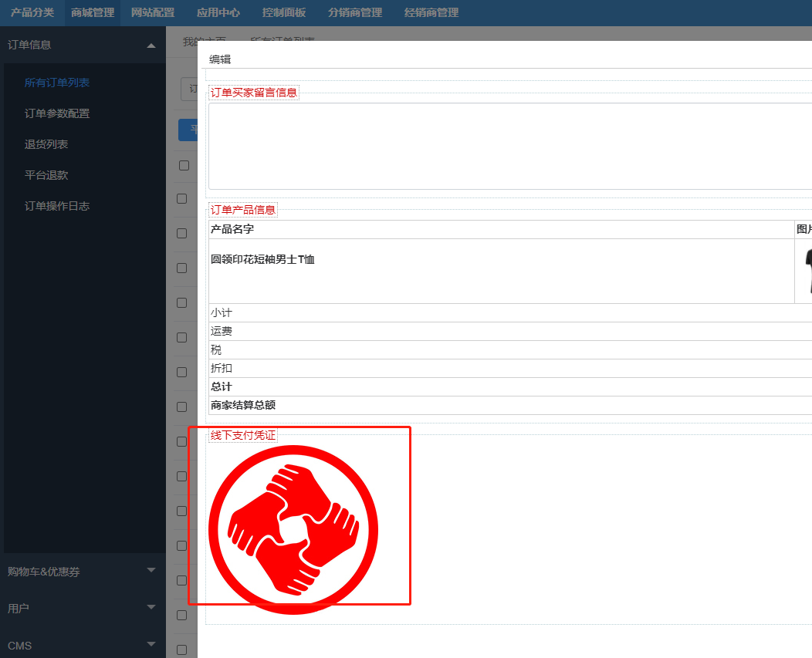Tick the header select-all checkbox in order list
Image resolution: width=812 pixels, height=658 pixels.
click(x=184, y=166)
